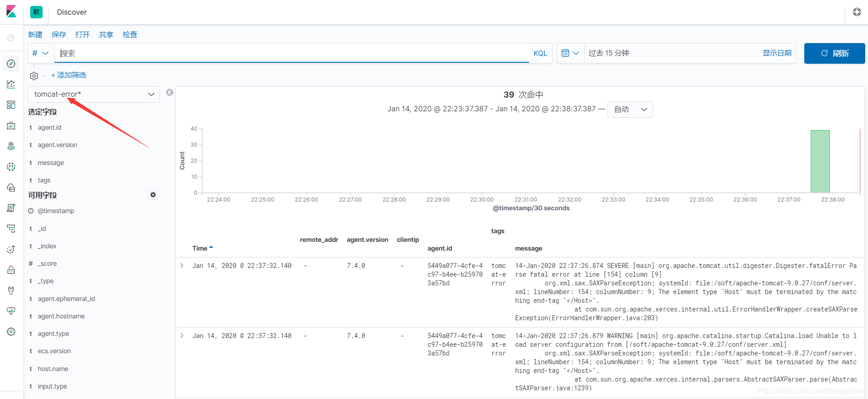Open Dev Tools wrench icon

pos(11,290)
